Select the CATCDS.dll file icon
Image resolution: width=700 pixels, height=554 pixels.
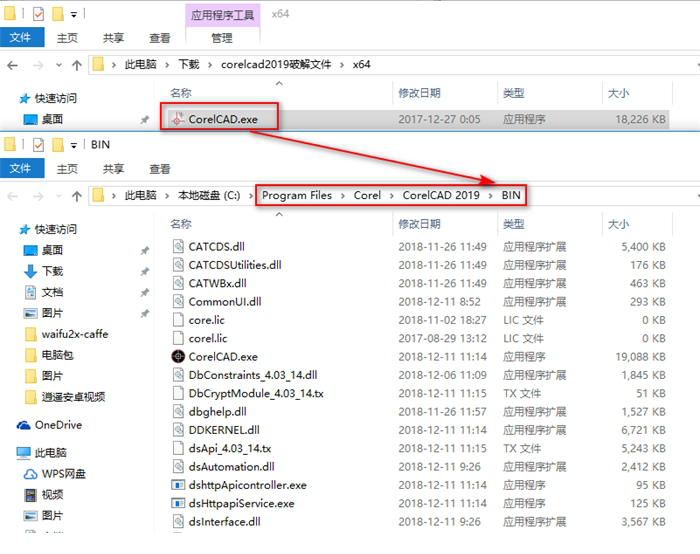pos(178,246)
